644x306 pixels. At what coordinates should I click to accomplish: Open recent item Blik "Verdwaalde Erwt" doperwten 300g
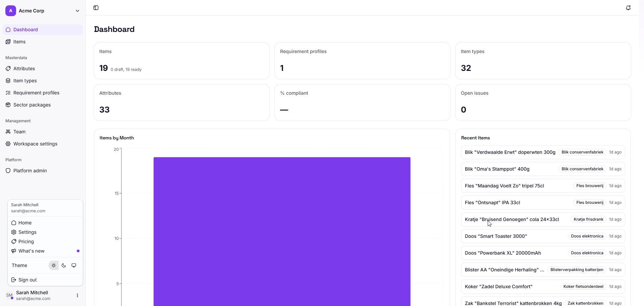click(543, 152)
